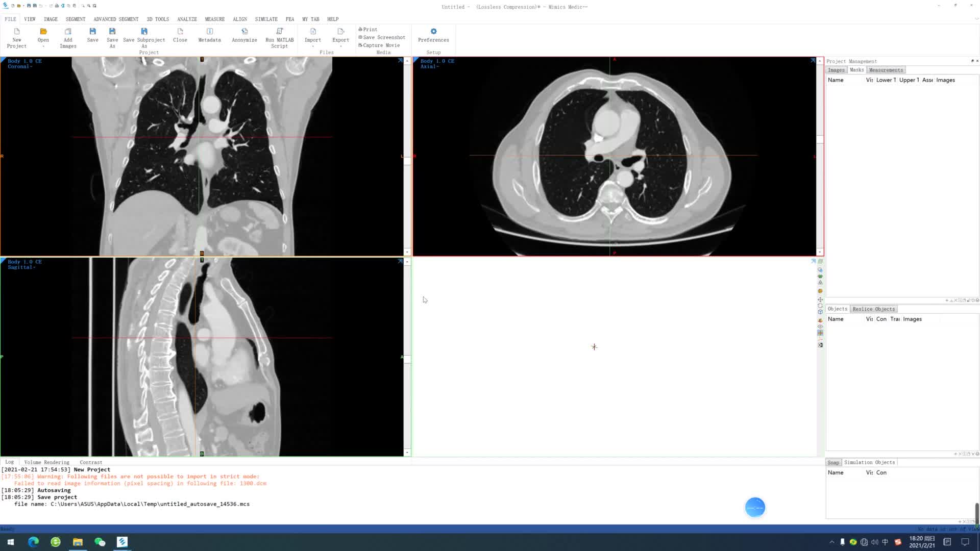Viewport: 980px width, 551px height.
Task: Click Axial scrollbar down arrow
Action: click(x=820, y=252)
